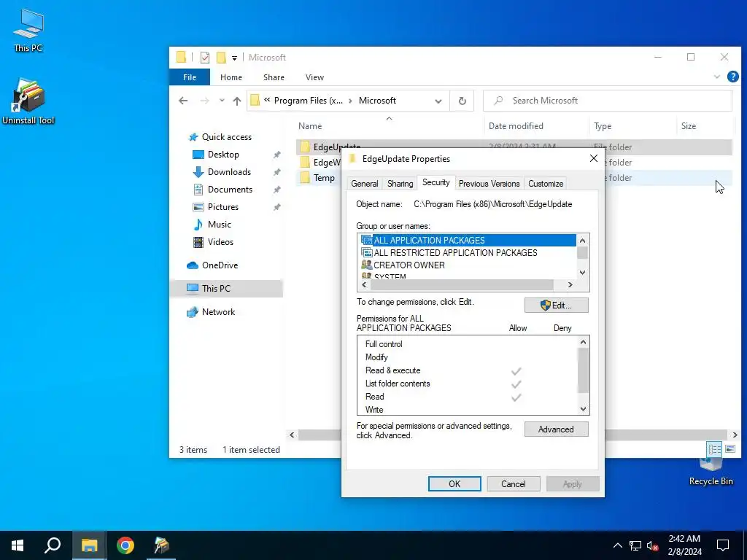This screenshot has width=747, height=560.
Task: Open the notification center icon
Action: [723, 545]
